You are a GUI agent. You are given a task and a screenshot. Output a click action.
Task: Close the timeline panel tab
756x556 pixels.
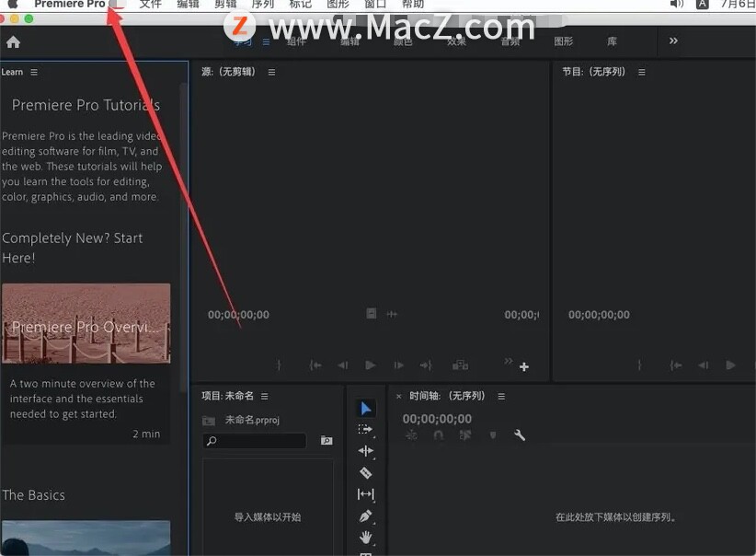click(x=399, y=396)
